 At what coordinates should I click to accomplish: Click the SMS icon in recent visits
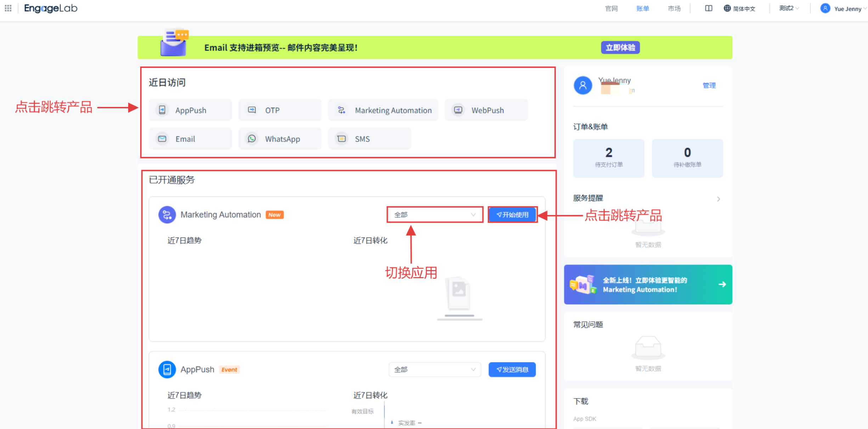pos(342,139)
